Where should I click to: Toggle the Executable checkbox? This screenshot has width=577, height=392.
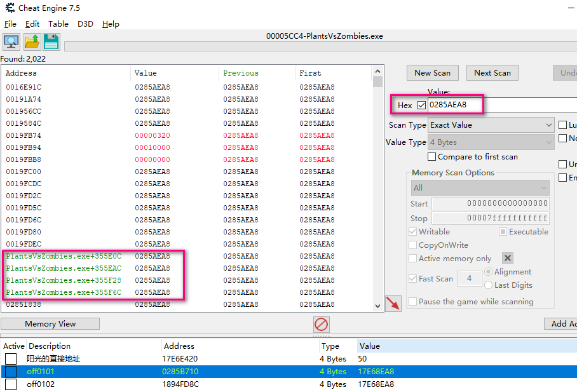pyautogui.click(x=503, y=231)
